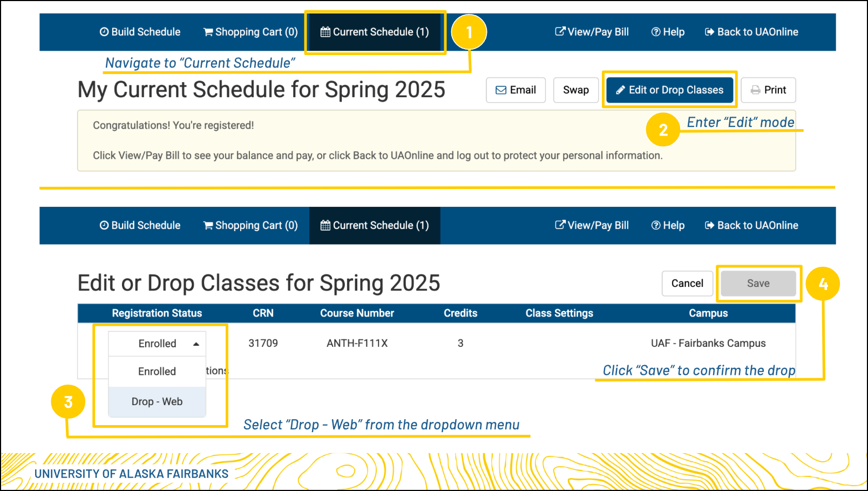The image size is (868, 491).
Task: Open the lower Build Schedule tab
Action: (x=140, y=225)
